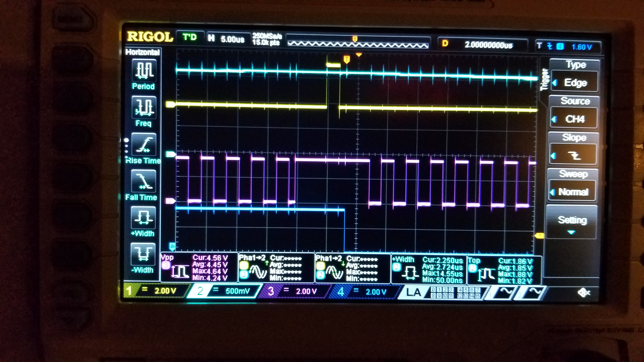The width and height of the screenshot is (644, 362).
Task: Select the Vpp measurement readout box
Action: point(199,267)
